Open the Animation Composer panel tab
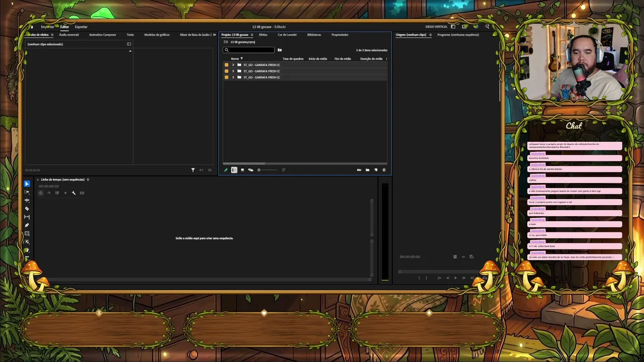The image size is (644, 362). (103, 35)
